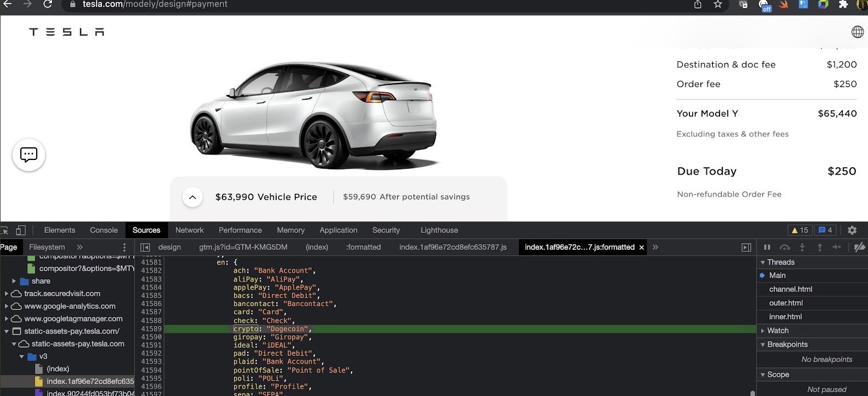
Task: Expand the share folder
Action: click(14, 281)
